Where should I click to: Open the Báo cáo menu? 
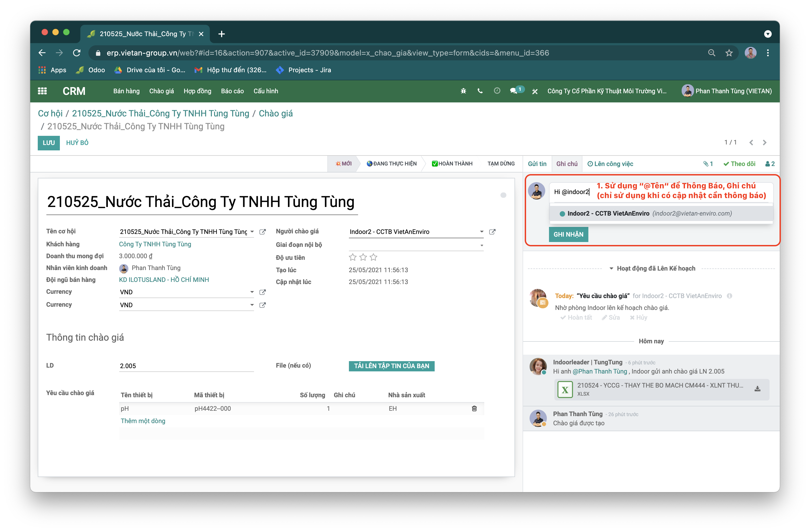click(x=232, y=91)
